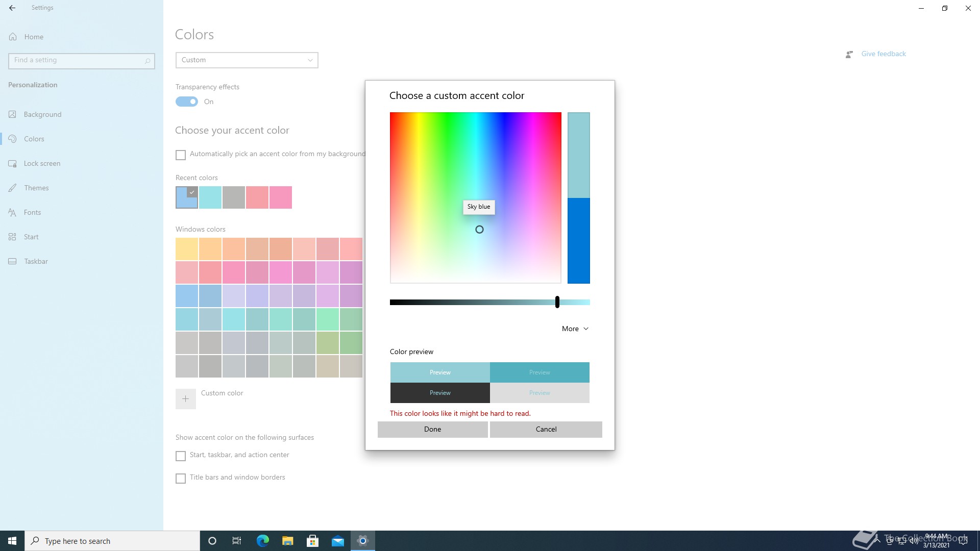The height and width of the screenshot is (551, 980).
Task: Enable accent color on Start, taskbar, action center
Action: [181, 456]
